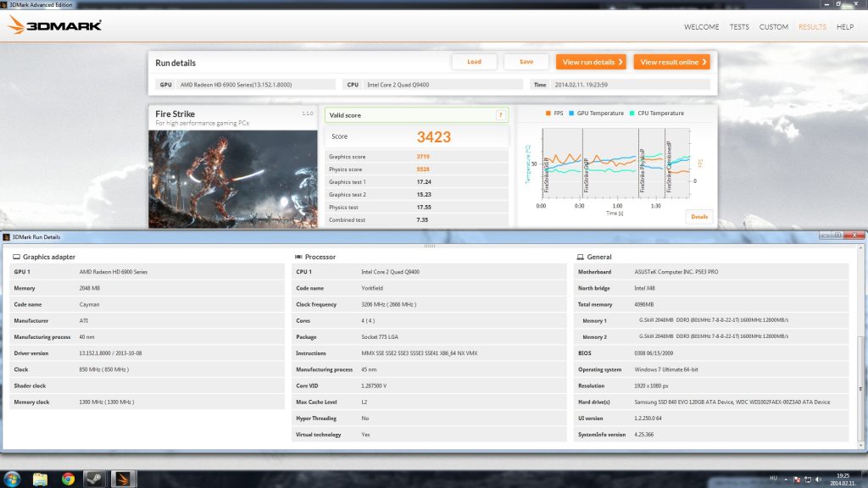The image size is (868, 488).
Task: Click the Clock frequency value 3206 MHz
Action: (x=388, y=304)
